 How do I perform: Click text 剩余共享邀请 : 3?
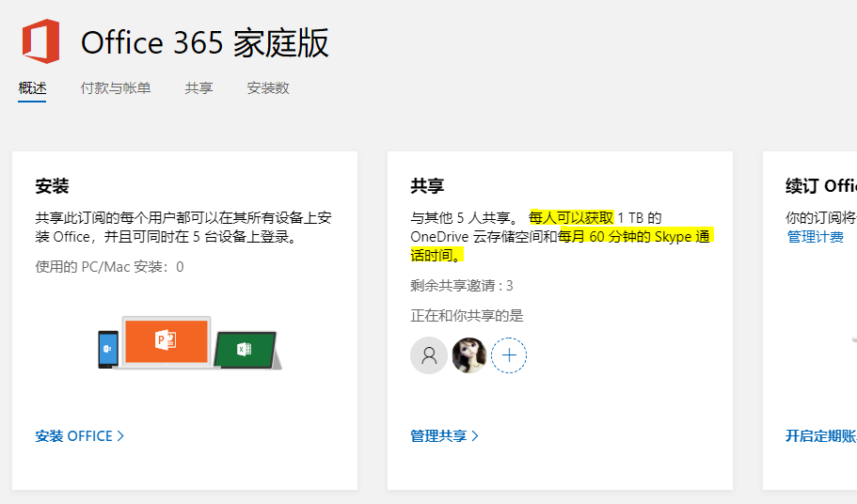462,286
